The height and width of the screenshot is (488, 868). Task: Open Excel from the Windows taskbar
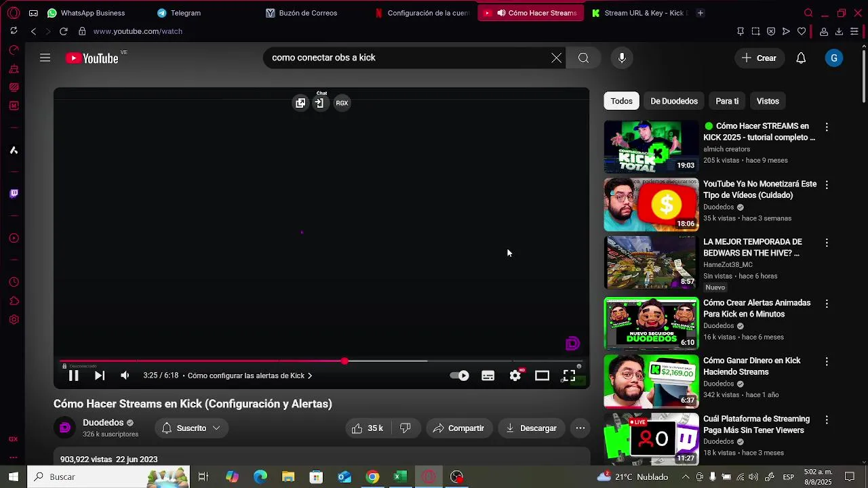point(400,477)
